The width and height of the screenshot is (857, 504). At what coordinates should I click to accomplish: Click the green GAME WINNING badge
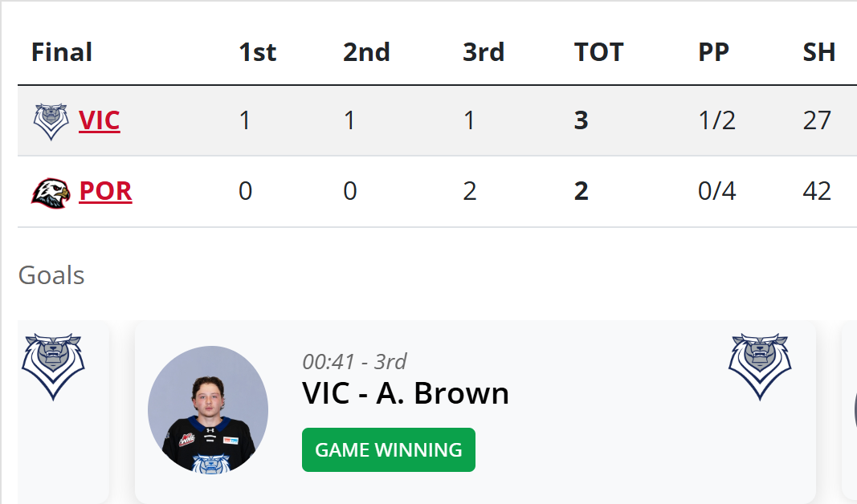(x=389, y=450)
